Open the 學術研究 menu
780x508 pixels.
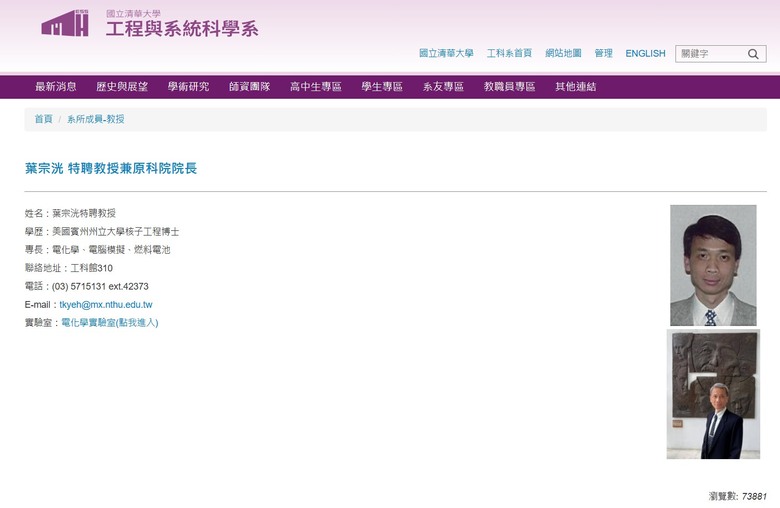(x=189, y=87)
